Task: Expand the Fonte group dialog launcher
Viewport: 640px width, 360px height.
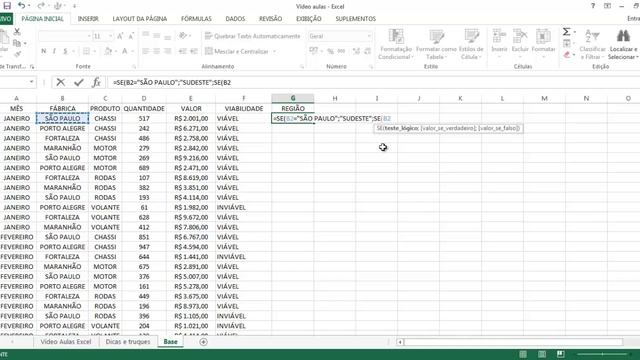Action: tap(134, 67)
